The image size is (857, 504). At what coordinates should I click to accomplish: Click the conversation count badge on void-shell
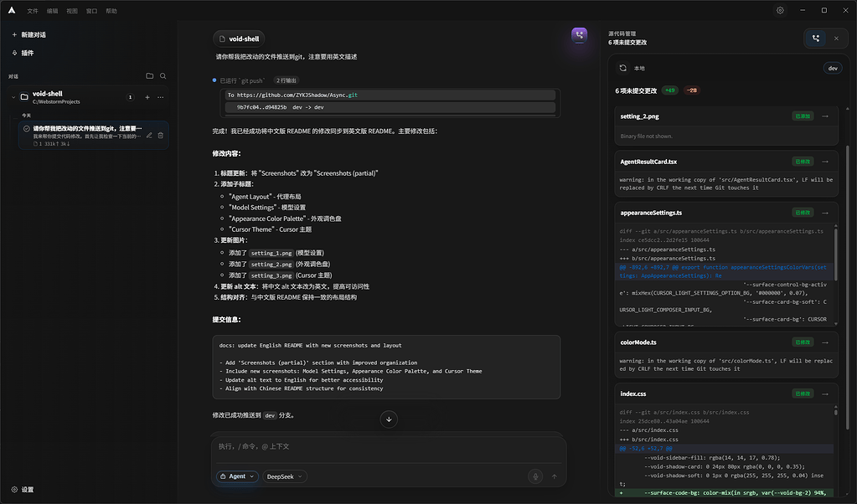130,97
